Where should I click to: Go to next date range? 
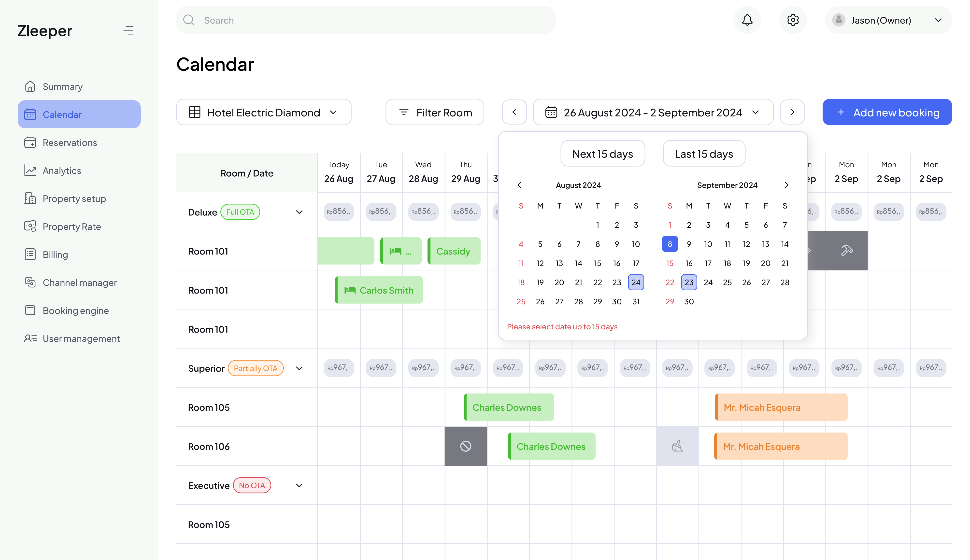[x=792, y=112]
